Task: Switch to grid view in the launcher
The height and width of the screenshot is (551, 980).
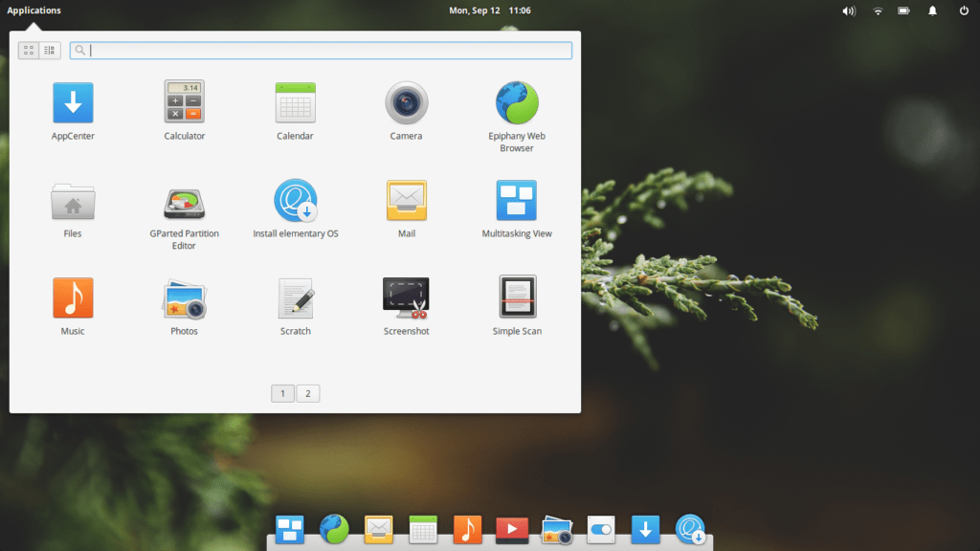Action: click(29, 50)
